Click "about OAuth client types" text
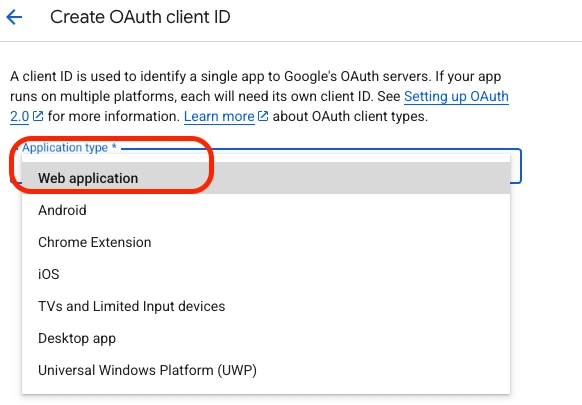 350,117
